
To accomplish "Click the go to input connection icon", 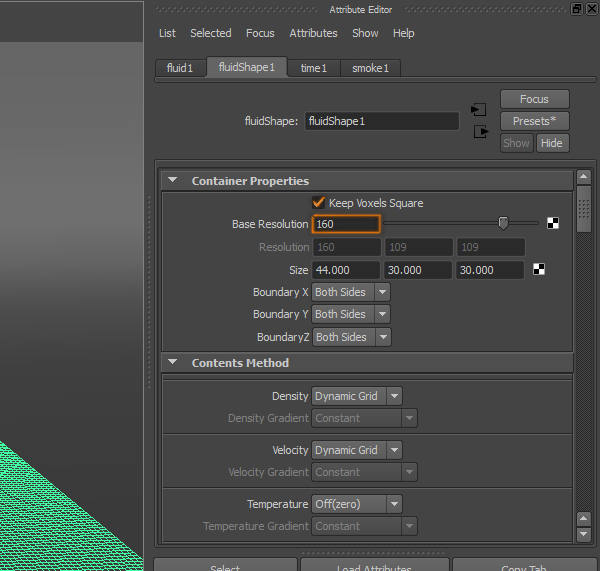I will 479,109.
